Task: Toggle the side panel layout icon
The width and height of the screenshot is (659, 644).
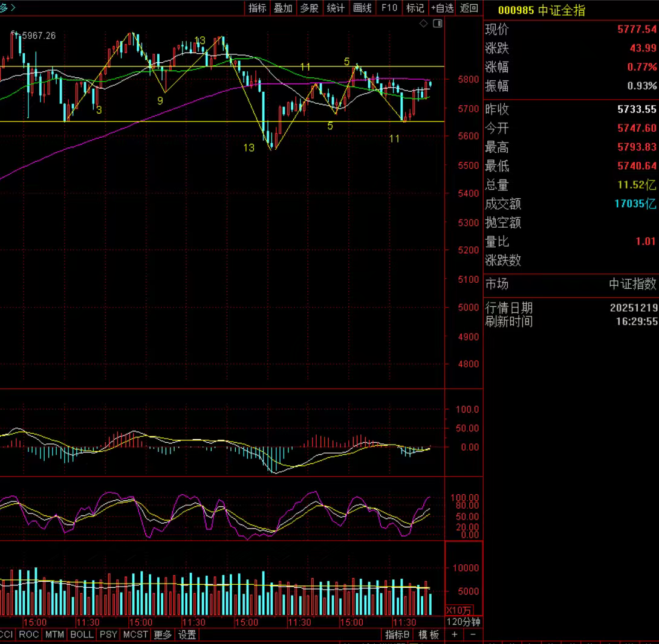Action: pyautogui.click(x=438, y=24)
